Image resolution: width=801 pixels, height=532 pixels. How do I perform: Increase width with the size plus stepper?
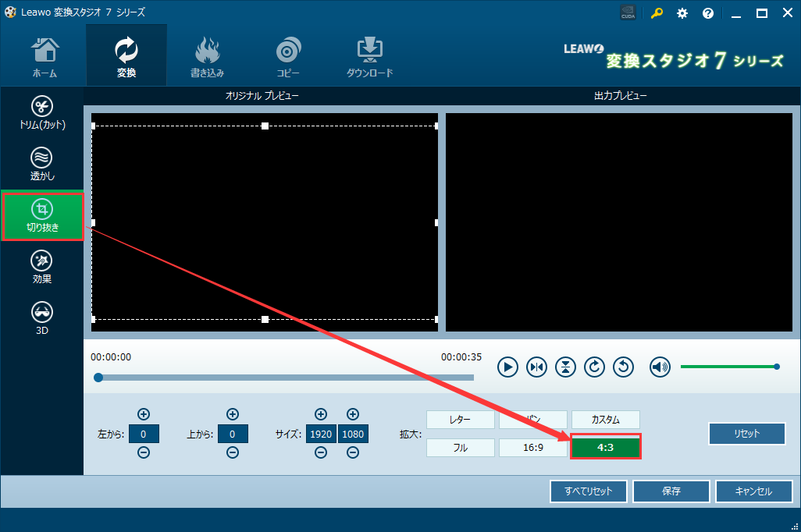tap(320, 414)
